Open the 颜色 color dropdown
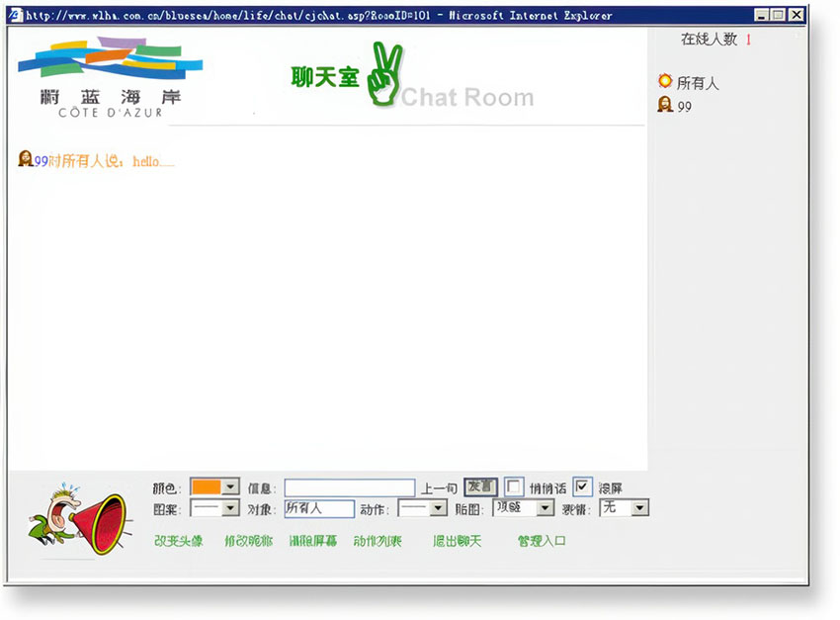 229,487
